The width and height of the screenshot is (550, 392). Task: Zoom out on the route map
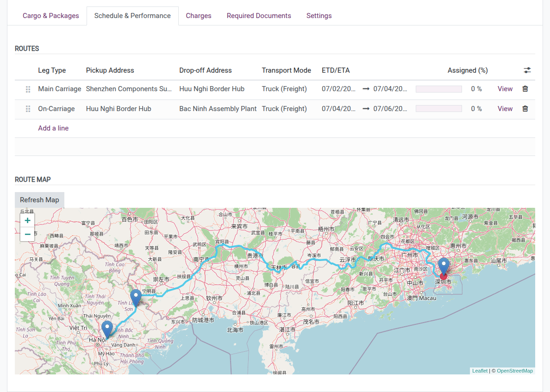click(27, 234)
